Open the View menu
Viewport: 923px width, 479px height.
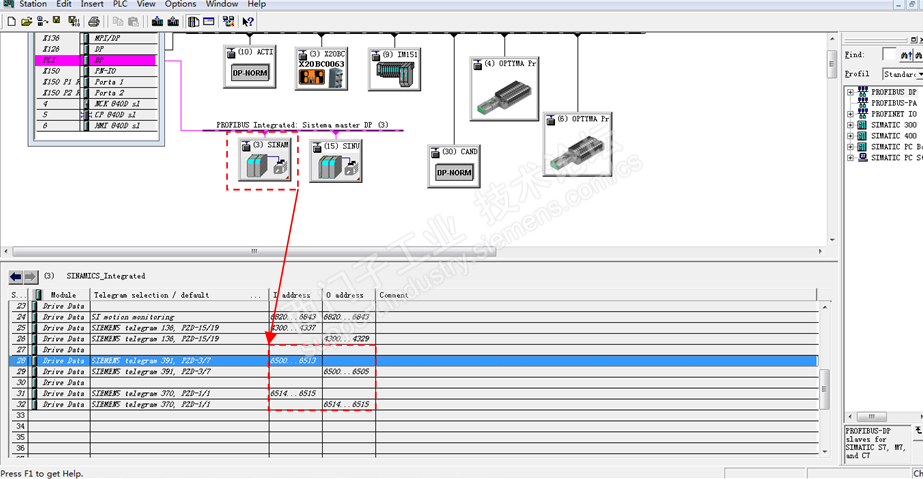click(147, 4)
